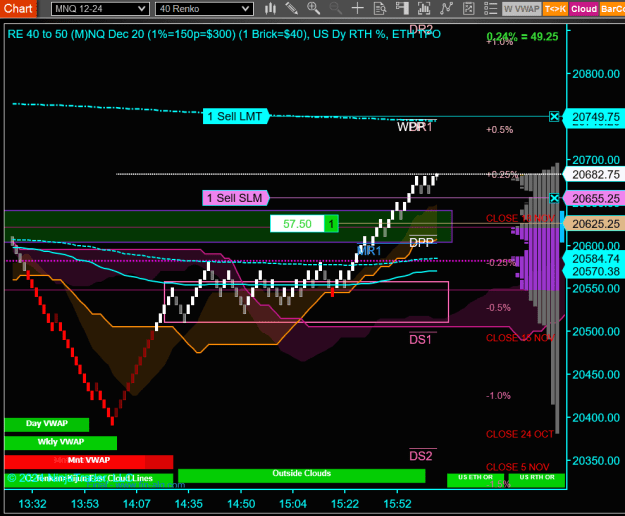
Task: Click the CLOSE 24 OCT label
Action: (520, 434)
